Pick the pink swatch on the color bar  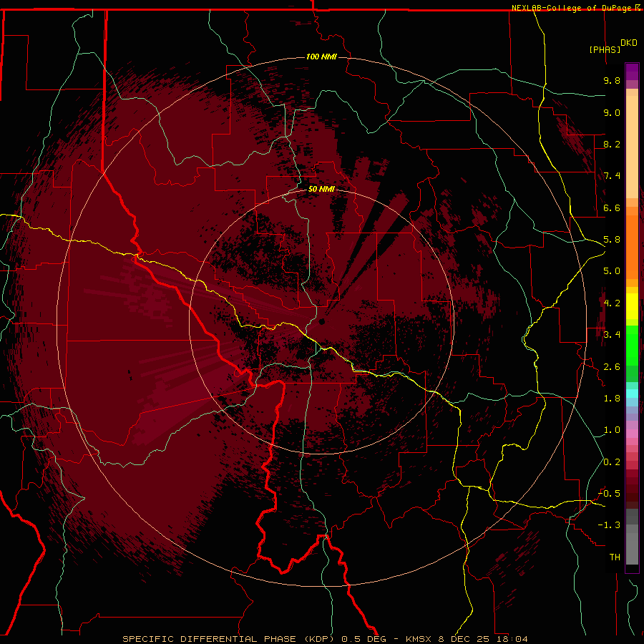(632, 434)
